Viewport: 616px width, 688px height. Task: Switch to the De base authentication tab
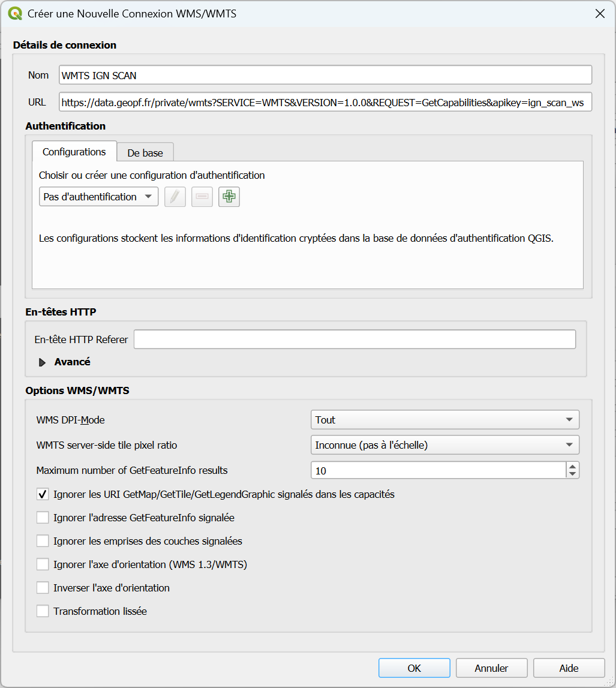tap(145, 153)
